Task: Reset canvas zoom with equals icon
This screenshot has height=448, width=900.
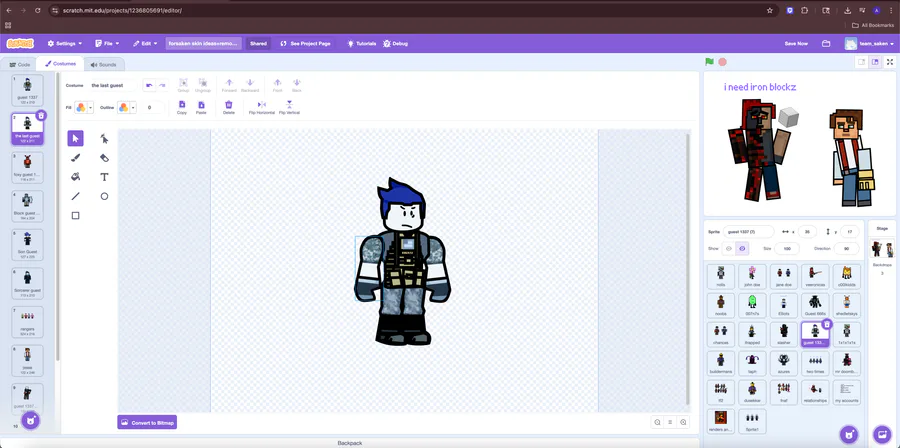Action: point(670,422)
